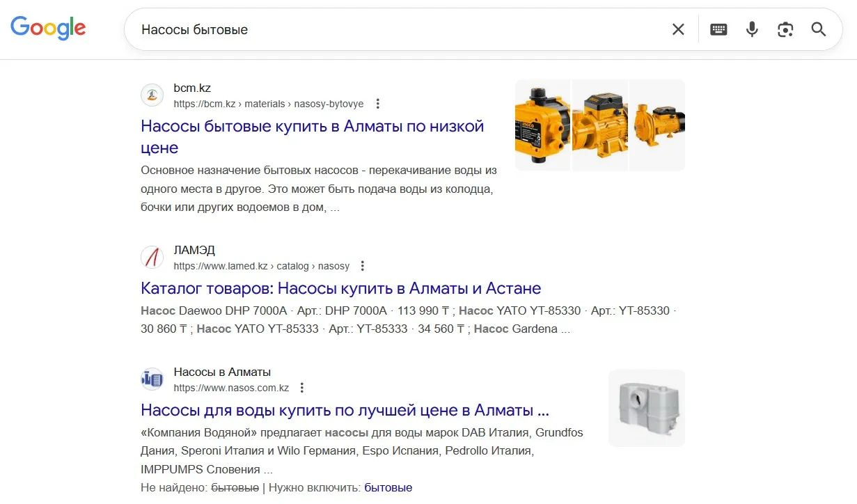The height and width of the screenshot is (504, 857).
Task: Open 'Насосы для воды купить' result
Action: click(345, 409)
